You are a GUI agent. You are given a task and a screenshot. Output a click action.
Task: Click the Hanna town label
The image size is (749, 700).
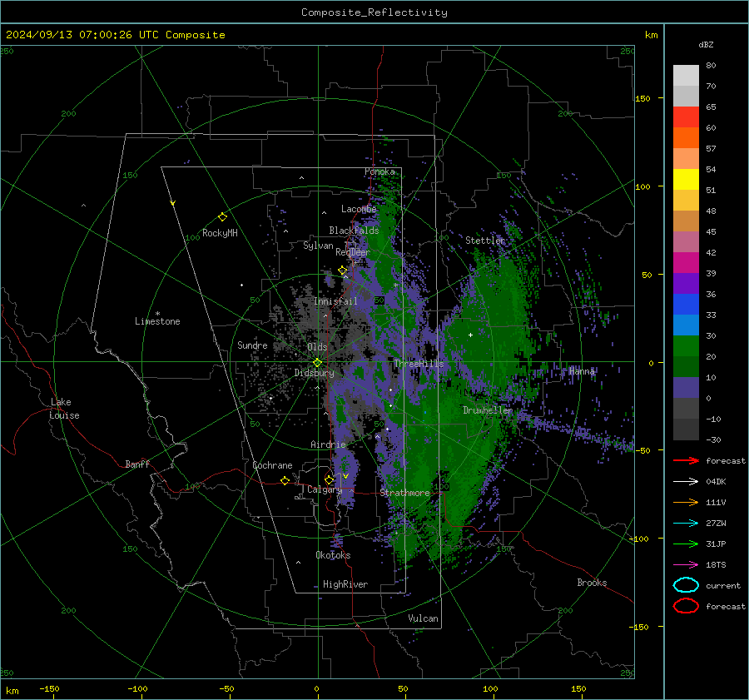[x=582, y=371]
